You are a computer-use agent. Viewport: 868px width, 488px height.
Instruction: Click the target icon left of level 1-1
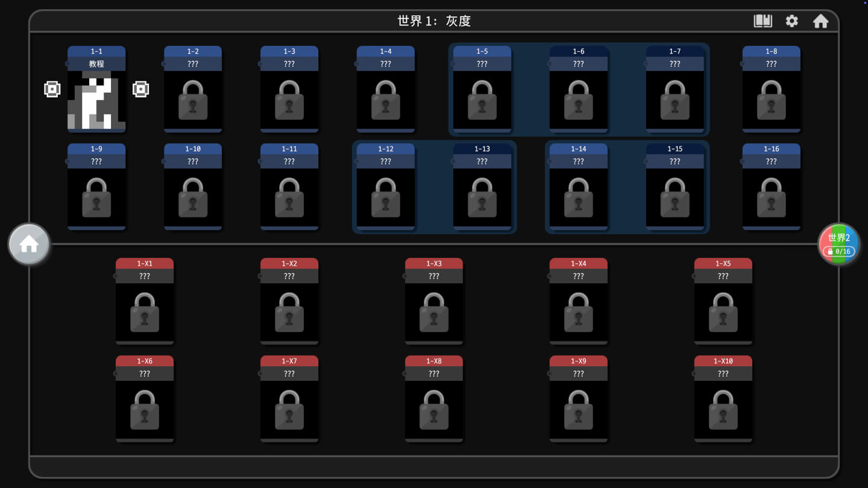(52, 89)
